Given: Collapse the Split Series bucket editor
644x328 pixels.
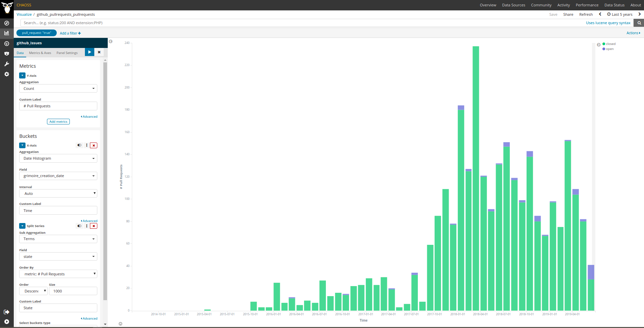Looking at the screenshot, I should (x=22, y=226).
